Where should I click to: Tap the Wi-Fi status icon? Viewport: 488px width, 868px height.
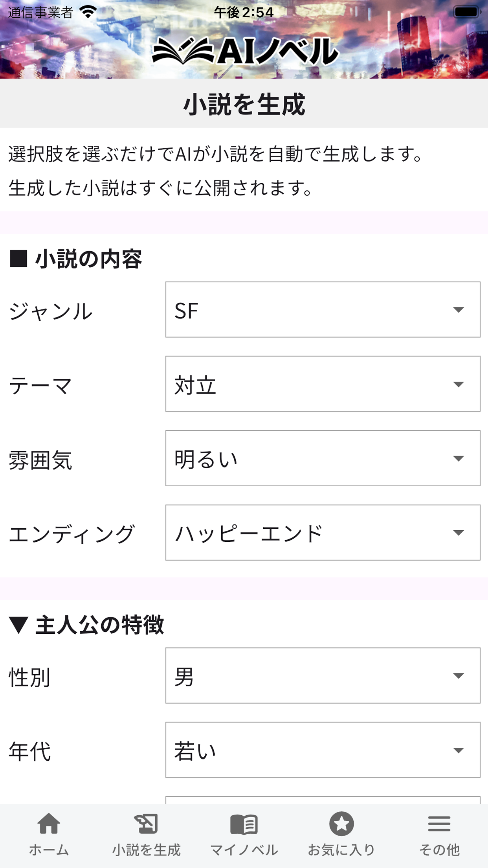click(88, 12)
